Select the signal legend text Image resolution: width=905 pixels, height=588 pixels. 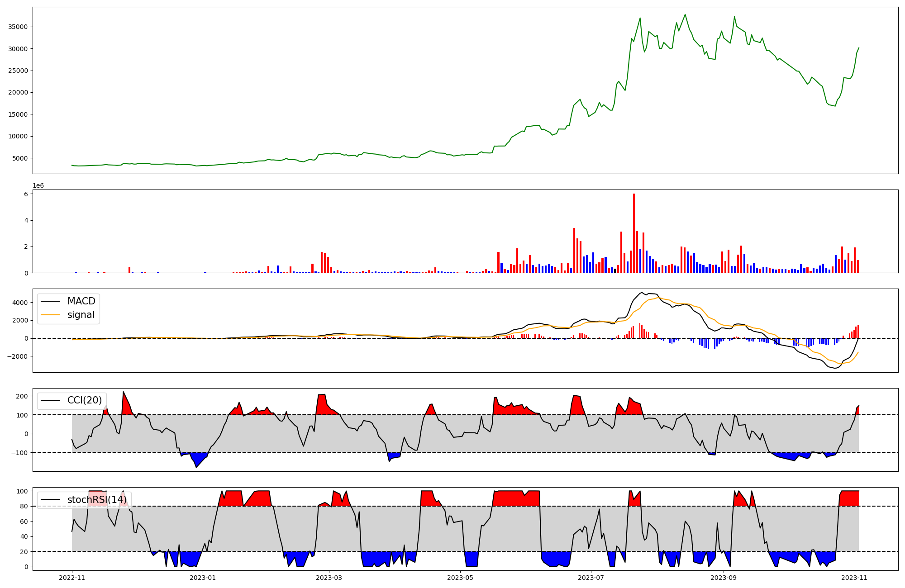click(x=81, y=315)
